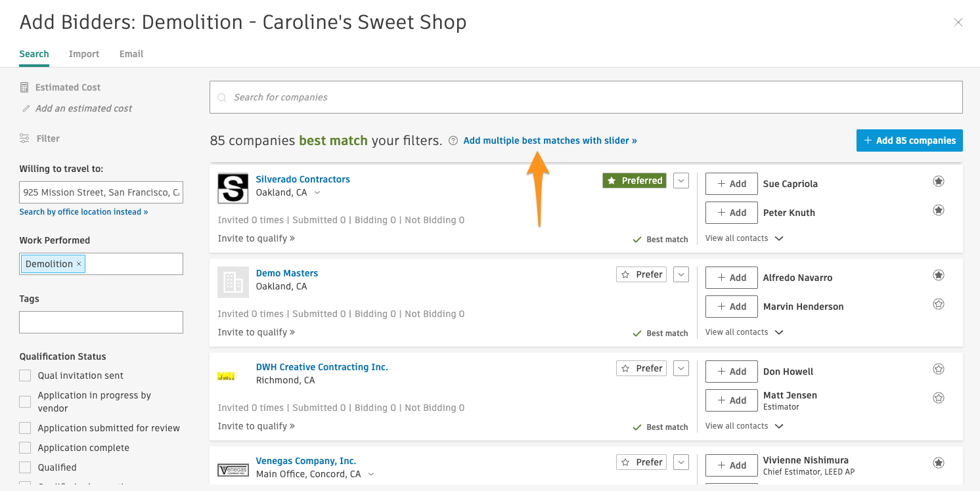Remove the Demolition tag from Work Performed
980x491 pixels.
(79, 264)
